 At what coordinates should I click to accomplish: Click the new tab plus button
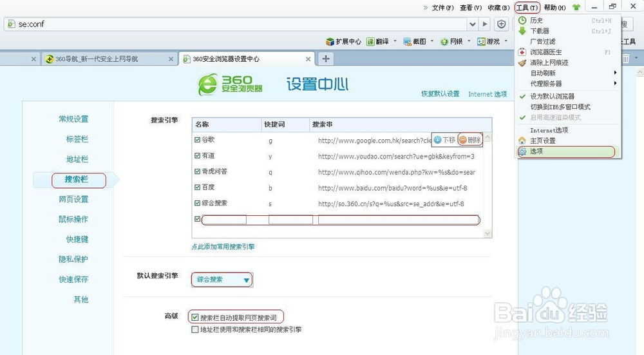tap(326, 59)
